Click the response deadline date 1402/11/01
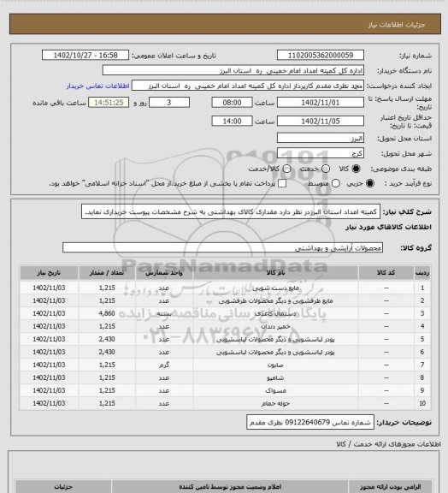The image size is (448, 493). tap(321, 103)
